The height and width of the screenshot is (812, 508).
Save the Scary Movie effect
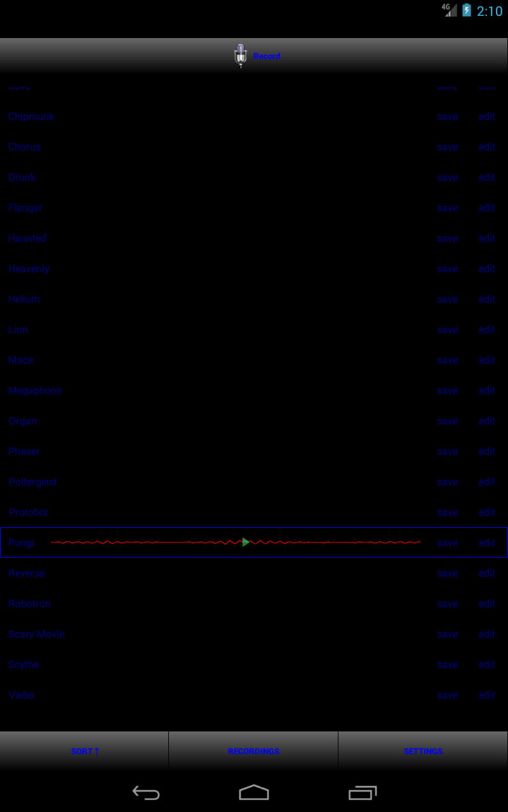[x=448, y=634]
